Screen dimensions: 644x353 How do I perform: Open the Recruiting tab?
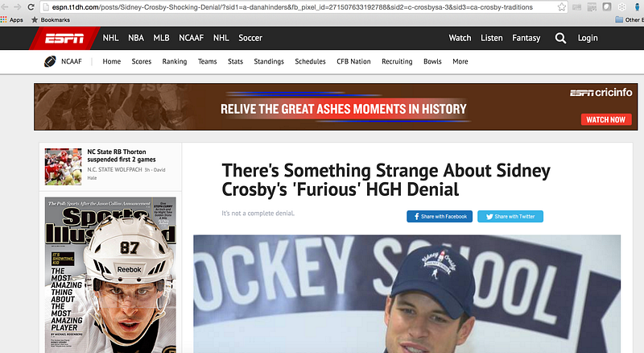pyautogui.click(x=397, y=62)
